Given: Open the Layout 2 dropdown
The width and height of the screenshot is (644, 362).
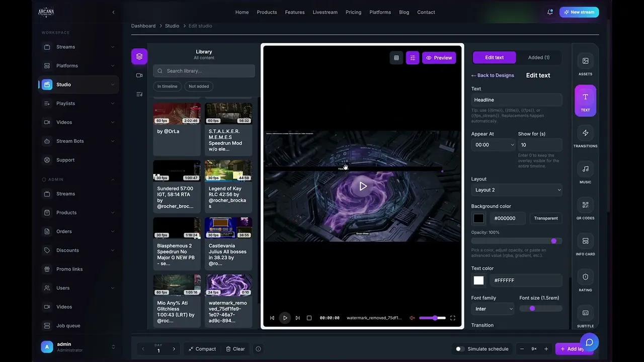Looking at the screenshot, I should (517, 190).
